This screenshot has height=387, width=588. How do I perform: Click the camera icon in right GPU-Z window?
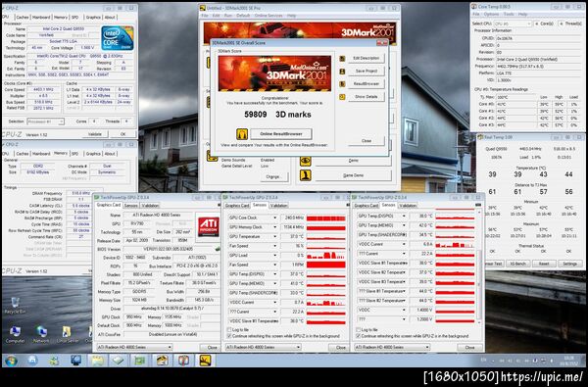pyautogui.click(x=478, y=205)
